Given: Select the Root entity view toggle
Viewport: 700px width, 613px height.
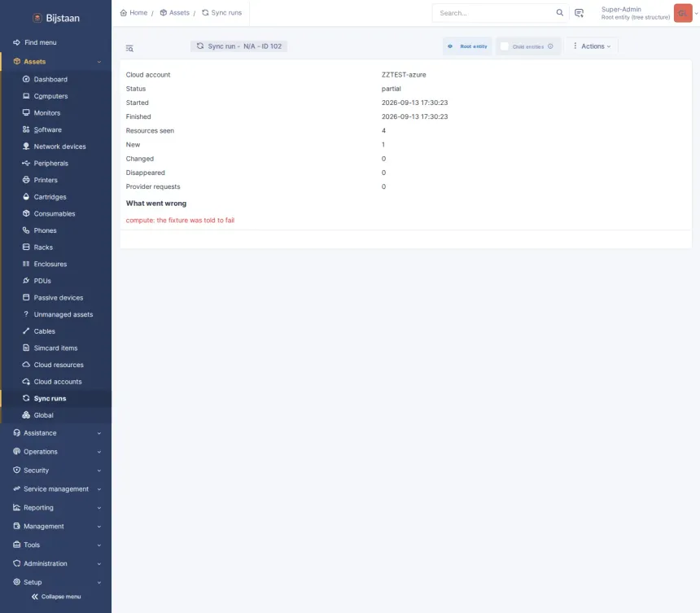Looking at the screenshot, I should pos(467,46).
